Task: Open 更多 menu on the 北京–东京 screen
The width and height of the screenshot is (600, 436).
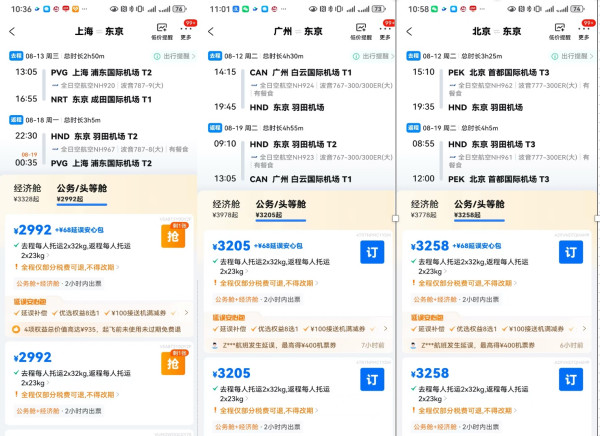Action: tap(584, 32)
